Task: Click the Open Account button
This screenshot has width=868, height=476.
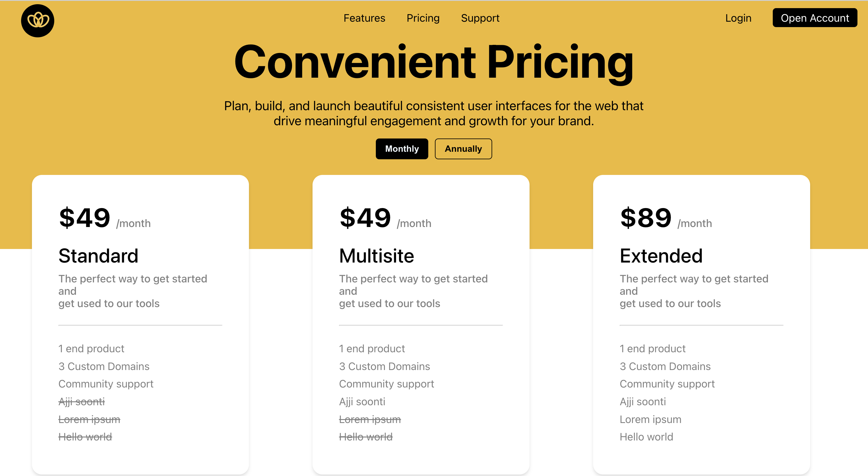Action: (x=815, y=18)
